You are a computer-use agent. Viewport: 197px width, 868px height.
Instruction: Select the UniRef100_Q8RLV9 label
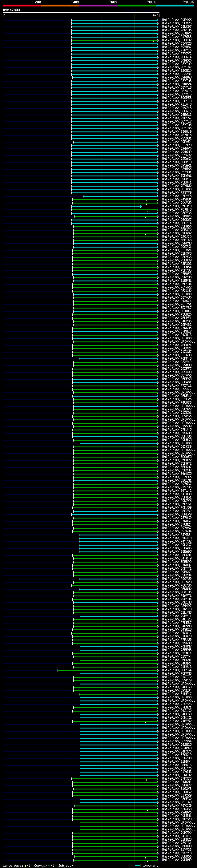pyautogui.click(x=177, y=515)
